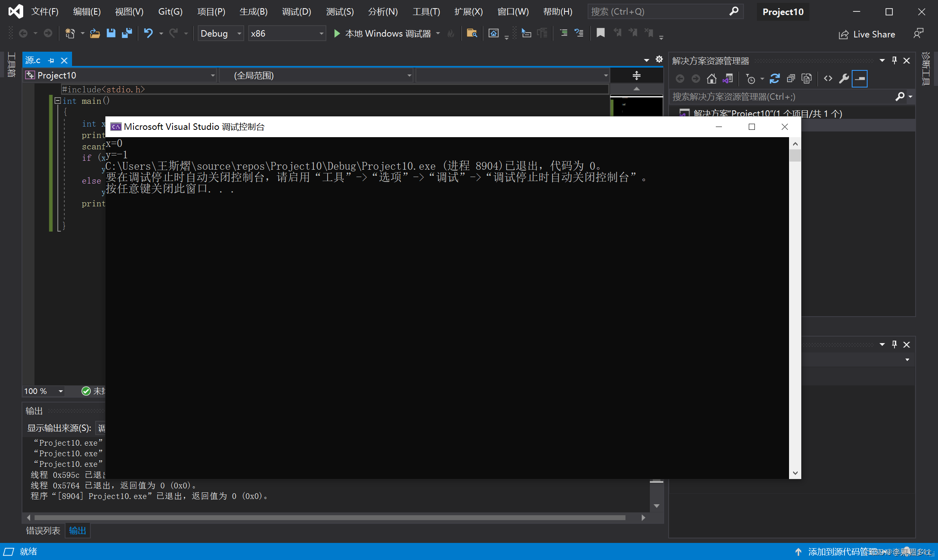Open the Debug configuration dropdown
Viewport: 938px width, 560px height.
coord(221,33)
